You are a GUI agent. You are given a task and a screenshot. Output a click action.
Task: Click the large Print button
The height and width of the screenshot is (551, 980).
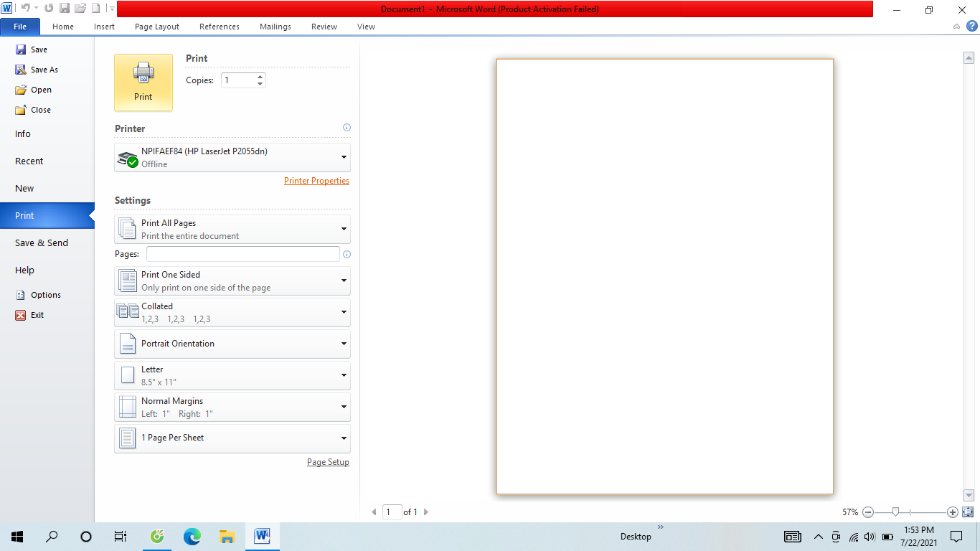pos(143,83)
